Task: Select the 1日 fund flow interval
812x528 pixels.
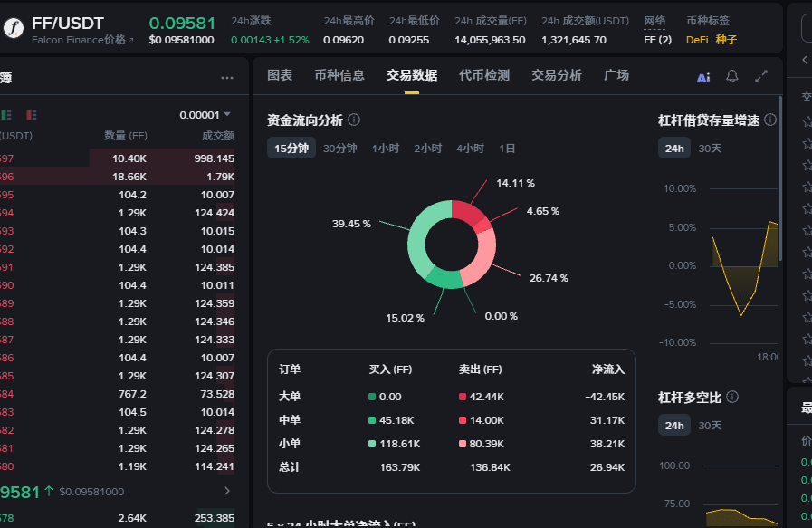Action: (507, 149)
